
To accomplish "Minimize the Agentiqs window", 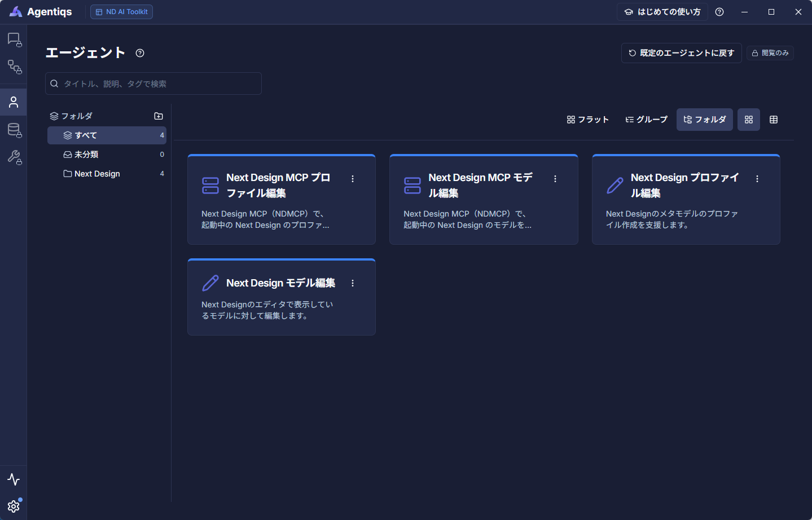I will pyautogui.click(x=744, y=12).
